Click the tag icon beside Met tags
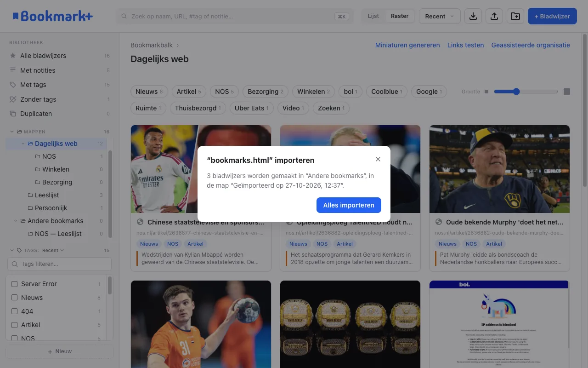This screenshot has width=588, height=368. pos(13,85)
